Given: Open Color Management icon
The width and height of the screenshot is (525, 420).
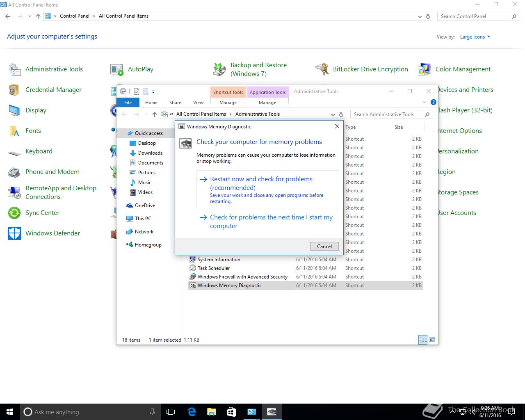Looking at the screenshot, I should [425, 69].
